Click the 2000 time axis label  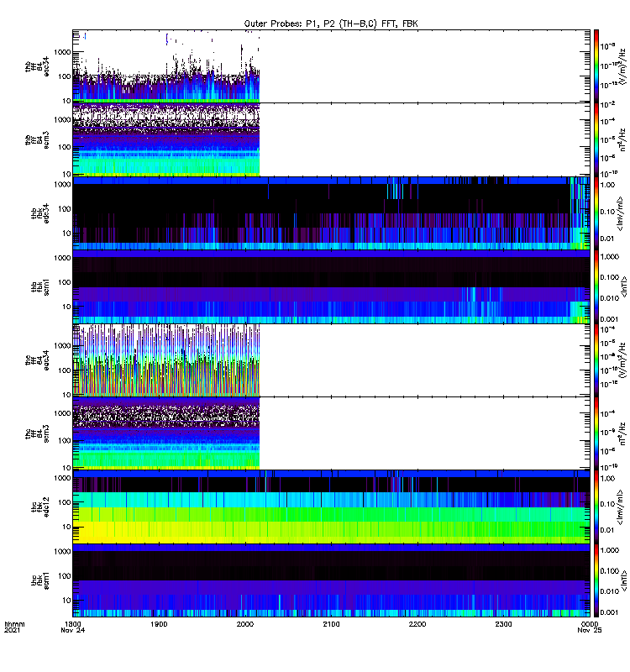click(245, 624)
